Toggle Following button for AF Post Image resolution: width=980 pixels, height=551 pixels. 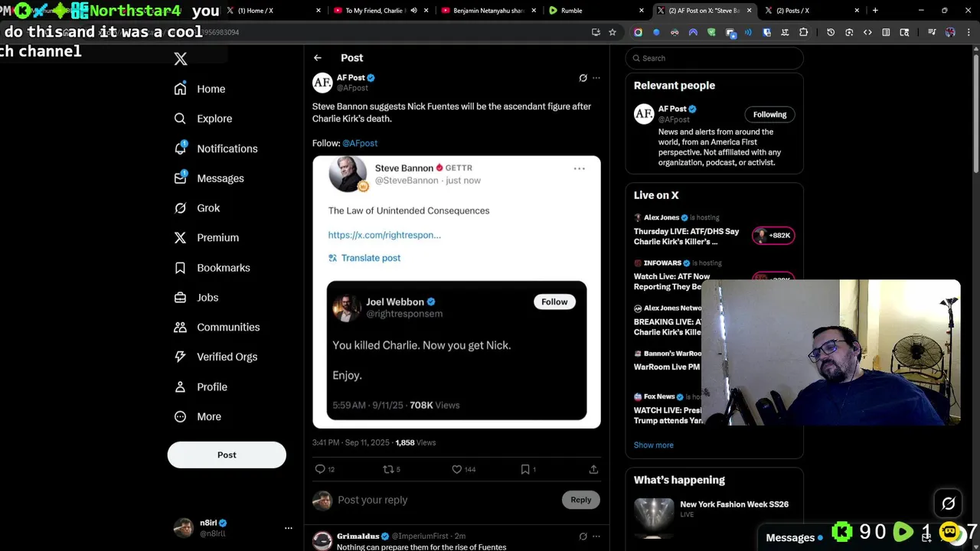pos(769,115)
